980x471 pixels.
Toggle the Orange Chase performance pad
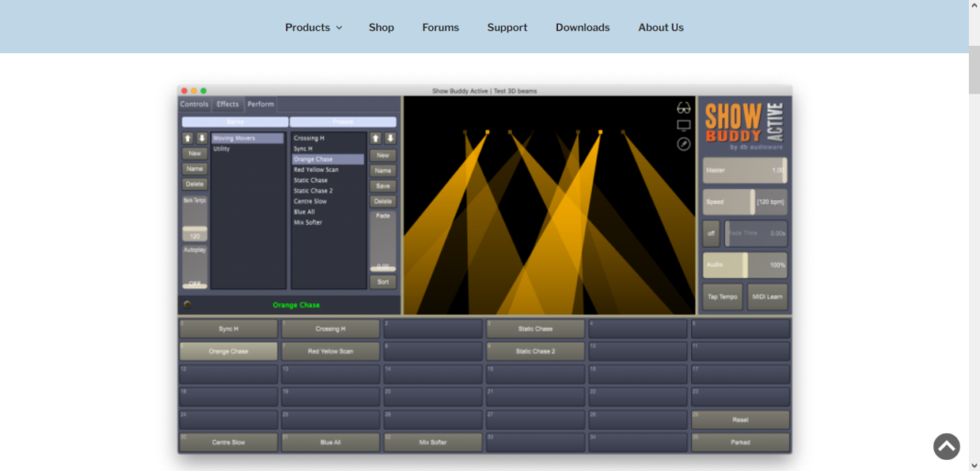pos(228,351)
